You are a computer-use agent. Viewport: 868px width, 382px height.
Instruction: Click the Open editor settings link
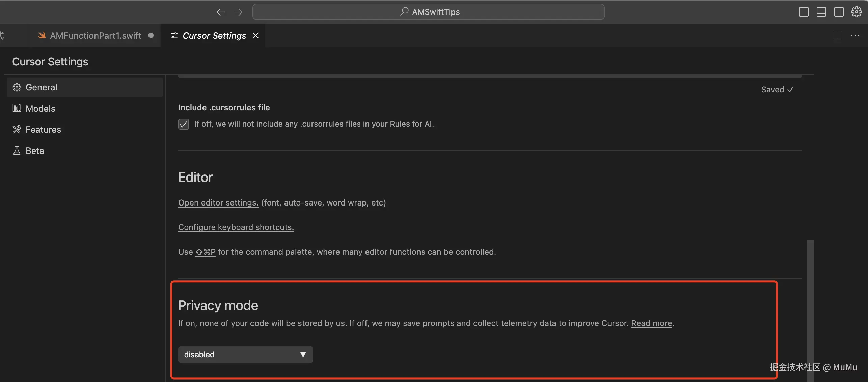(218, 203)
